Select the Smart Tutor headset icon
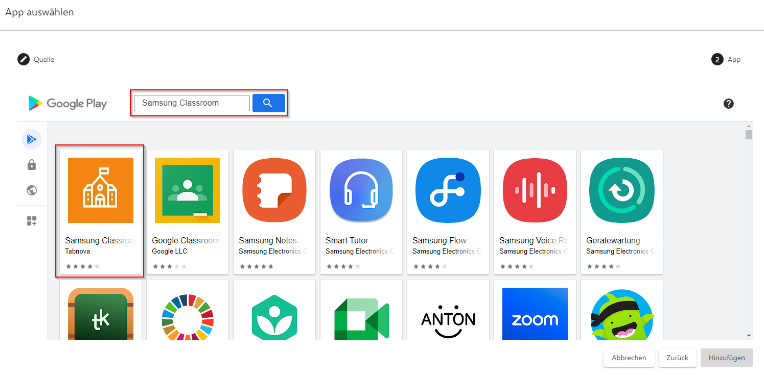The image size is (764, 375). tap(361, 190)
